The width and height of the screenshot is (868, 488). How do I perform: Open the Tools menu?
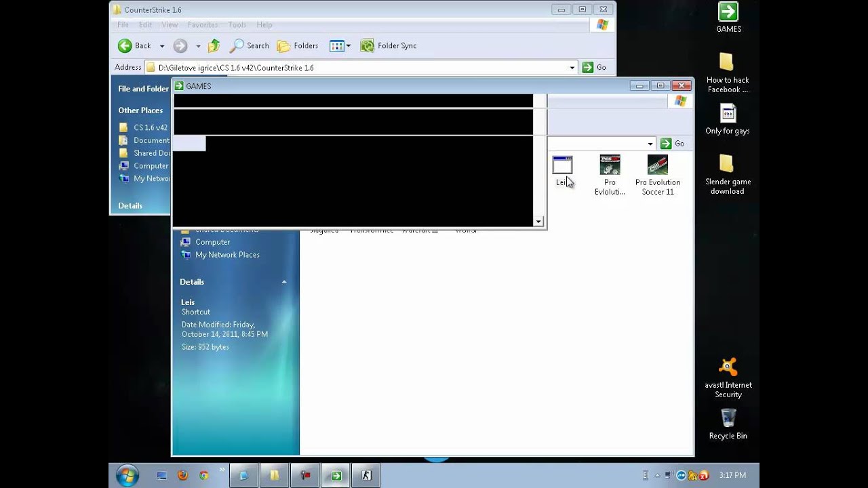(237, 25)
